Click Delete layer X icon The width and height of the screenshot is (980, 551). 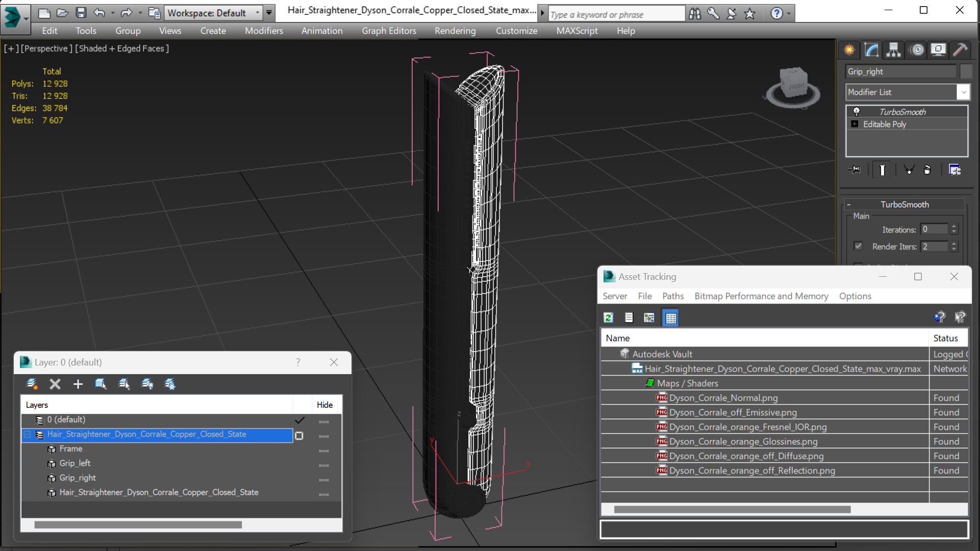[x=55, y=384]
